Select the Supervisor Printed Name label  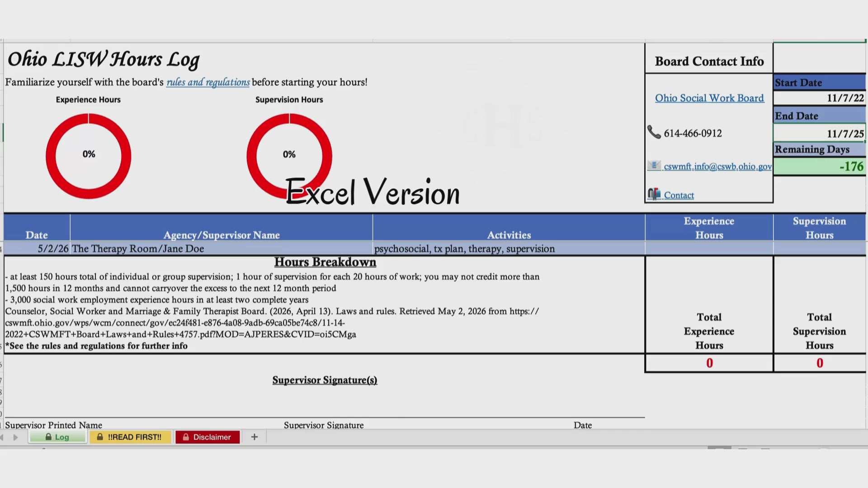tap(53, 425)
